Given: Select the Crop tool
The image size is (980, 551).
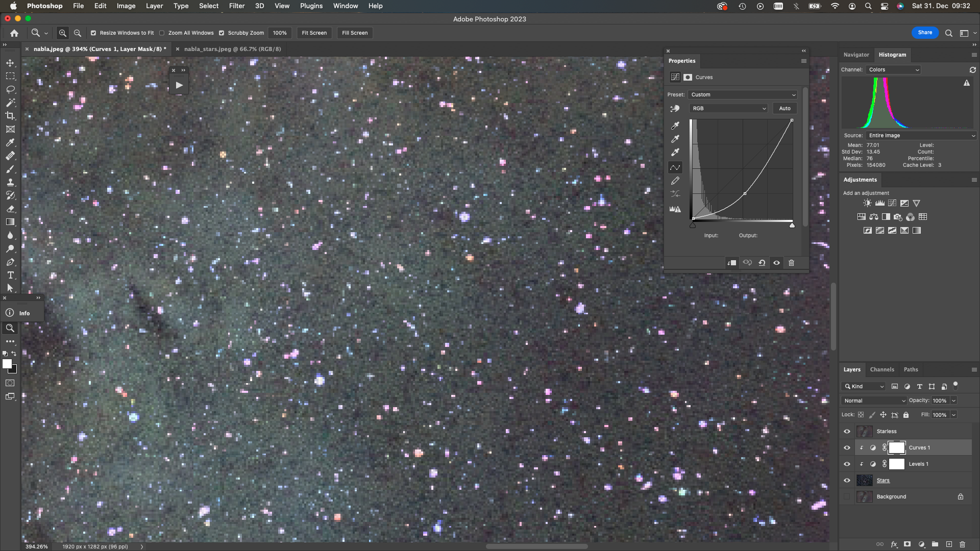Looking at the screenshot, I should click(10, 116).
